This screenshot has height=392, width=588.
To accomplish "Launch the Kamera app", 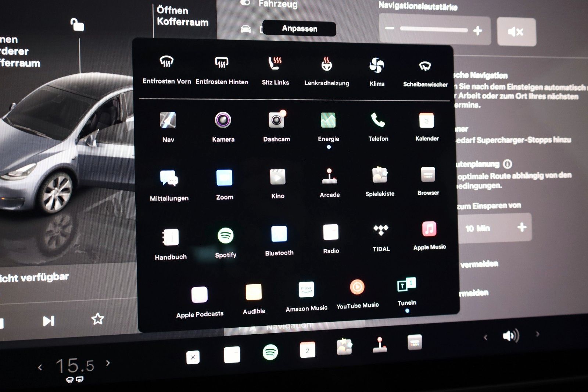I will (x=223, y=120).
